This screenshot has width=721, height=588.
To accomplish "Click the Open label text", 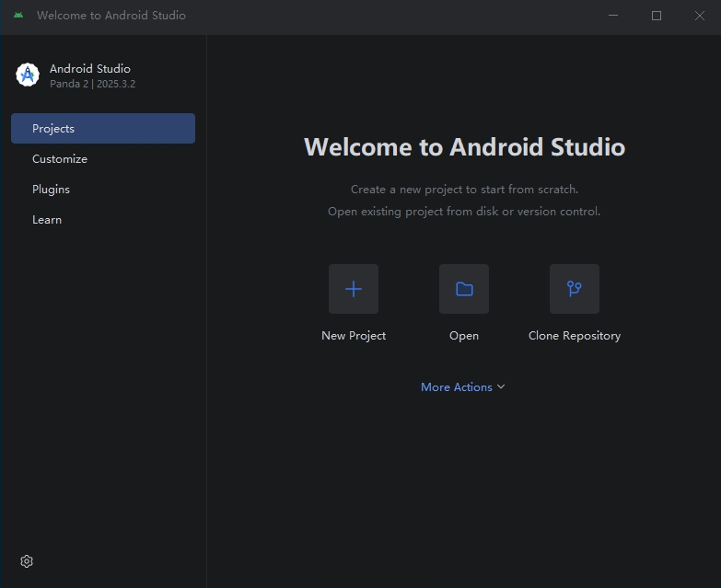I will 464,336.
